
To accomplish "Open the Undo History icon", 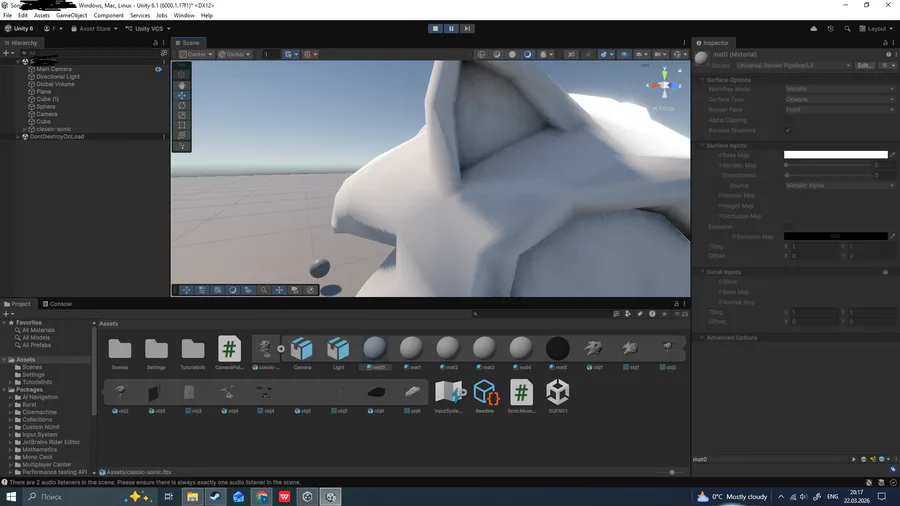I will [830, 29].
